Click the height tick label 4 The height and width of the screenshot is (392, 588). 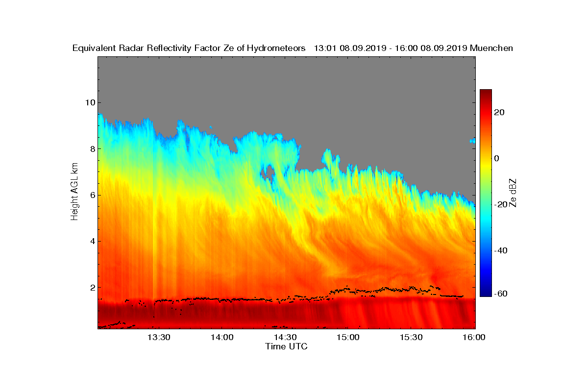(93, 241)
